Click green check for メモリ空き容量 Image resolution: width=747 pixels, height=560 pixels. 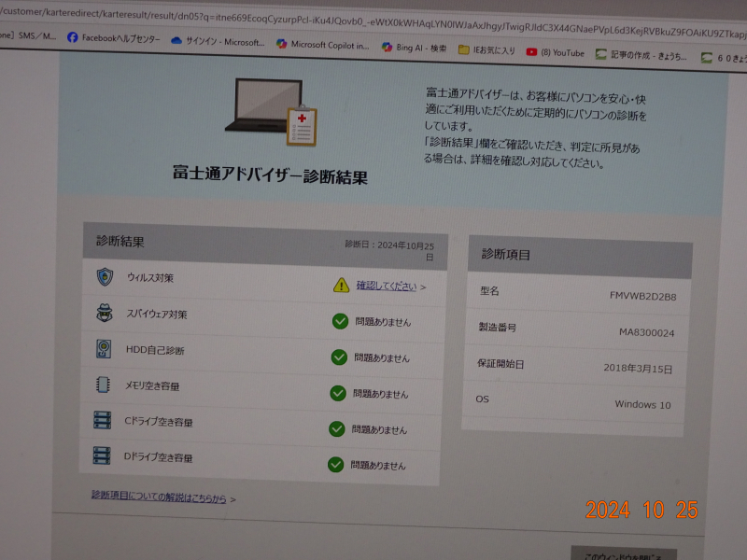[x=338, y=393]
